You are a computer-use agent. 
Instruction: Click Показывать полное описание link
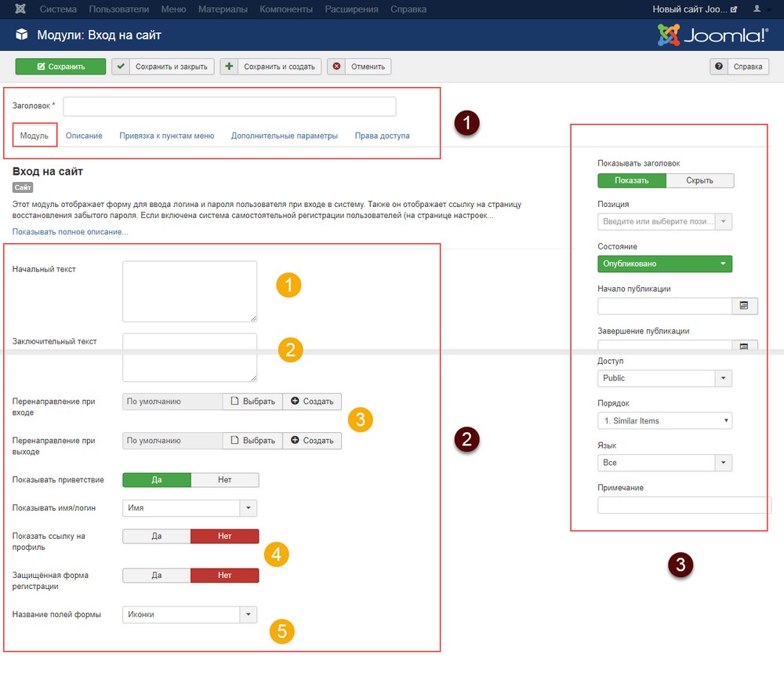(x=70, y=232)
